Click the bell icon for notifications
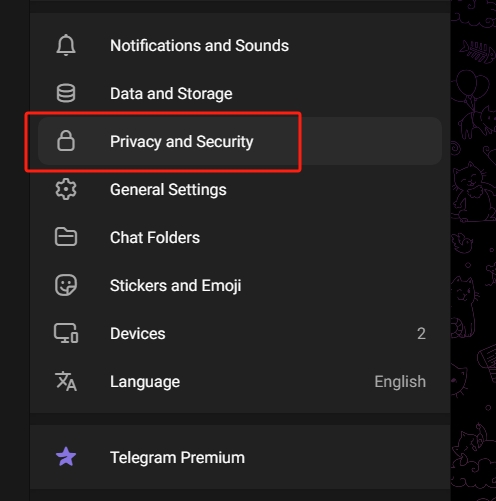 pos(66,45)
